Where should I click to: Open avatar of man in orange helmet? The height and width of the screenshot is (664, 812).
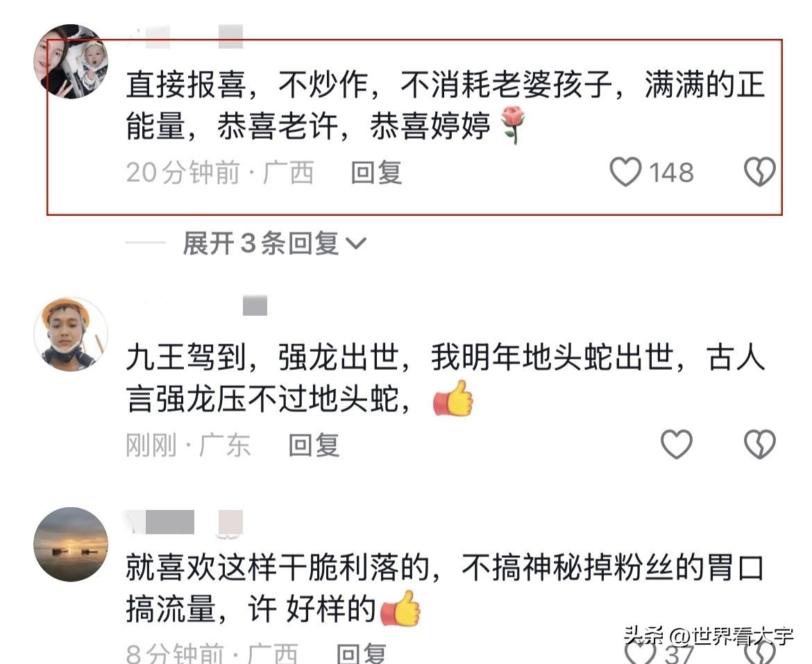coord(71,334)
